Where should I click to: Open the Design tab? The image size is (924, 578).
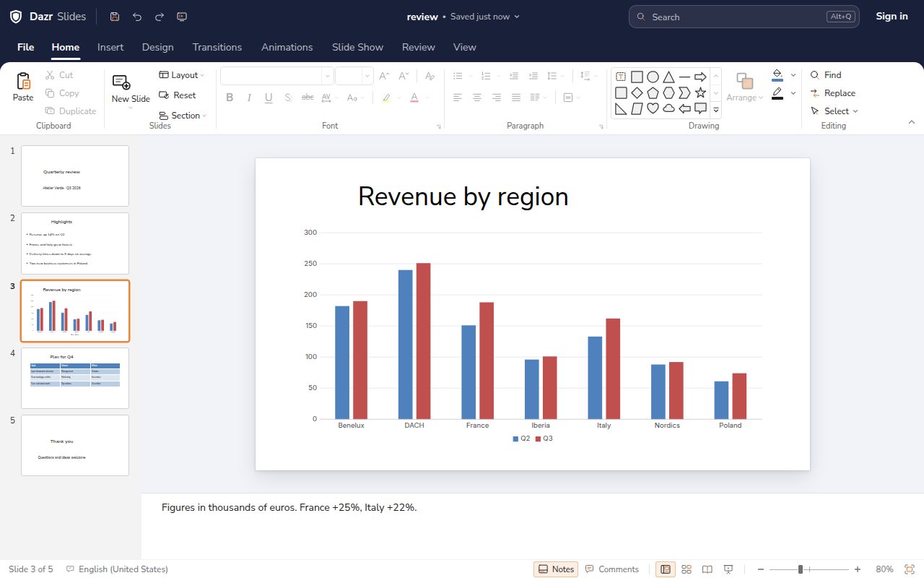[x=157, y=47]
